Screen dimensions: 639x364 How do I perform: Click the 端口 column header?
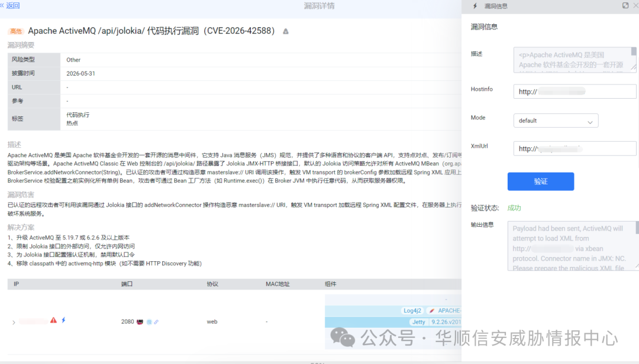pos(127,284)
